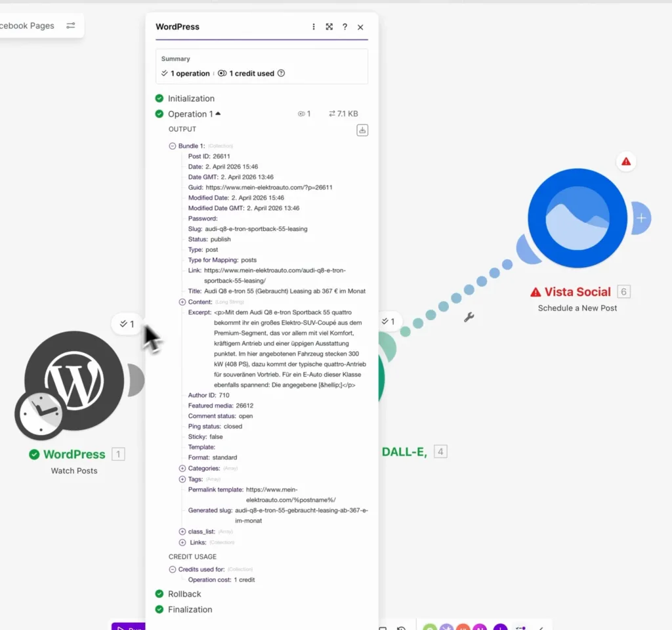
Task: Download the output bundles
Action: [x=362, y=130]
